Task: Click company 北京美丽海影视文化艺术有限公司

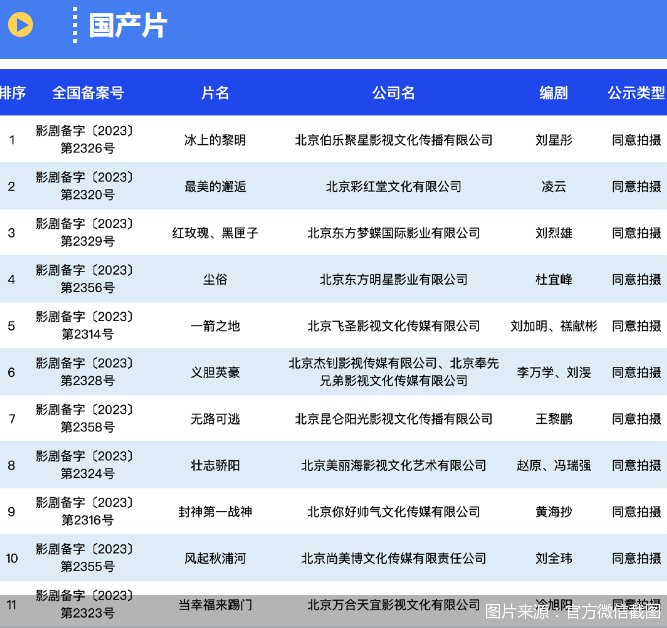Action: (393, 465)
